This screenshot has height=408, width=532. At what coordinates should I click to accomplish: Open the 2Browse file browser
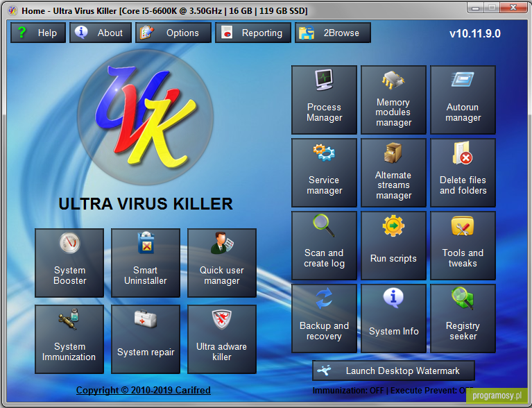[333, 33]
